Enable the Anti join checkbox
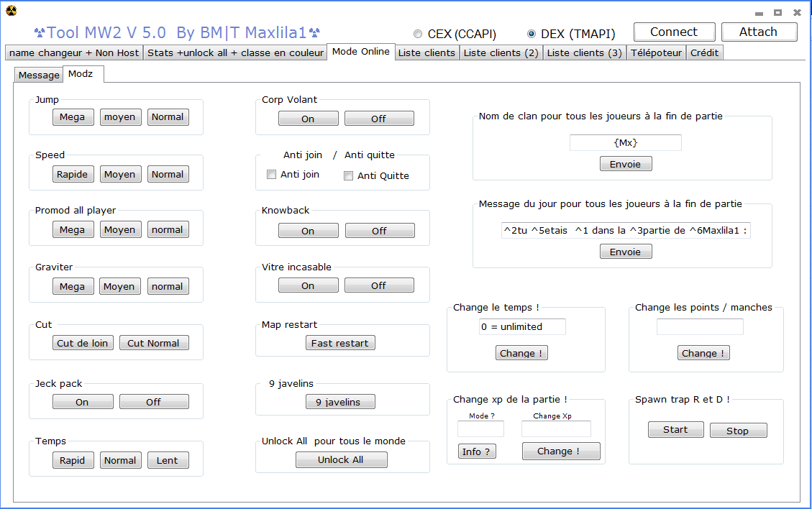 point(271,175)
